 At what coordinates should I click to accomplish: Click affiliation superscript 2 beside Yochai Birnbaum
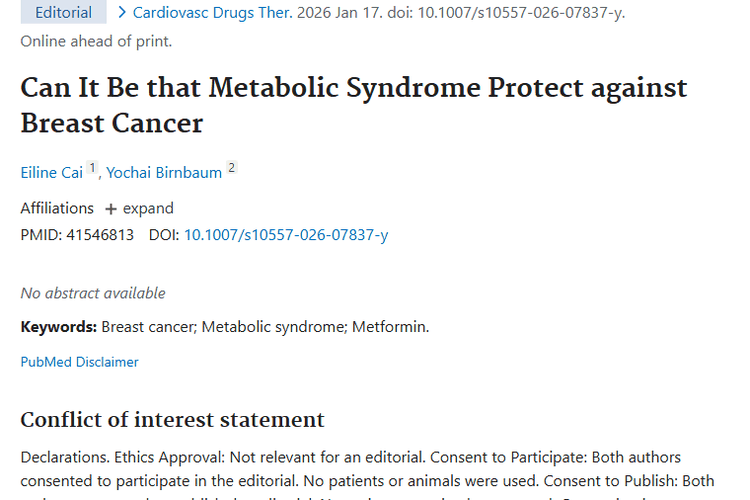click(231, 168)
